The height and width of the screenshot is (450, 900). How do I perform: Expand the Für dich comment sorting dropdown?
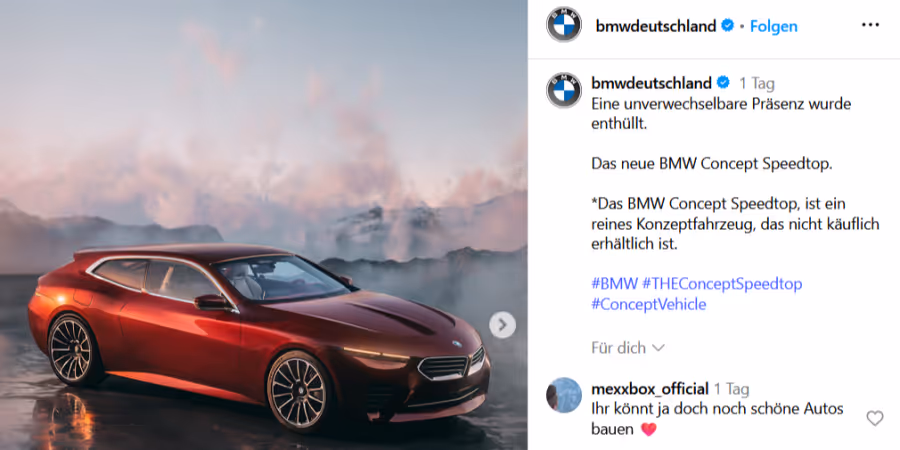(x=627, y=348)
